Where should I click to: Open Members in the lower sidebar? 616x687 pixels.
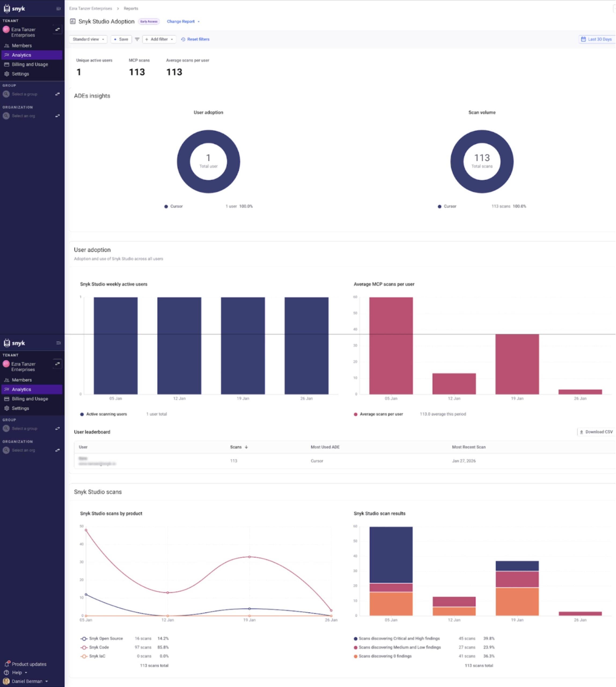(32, 380)
